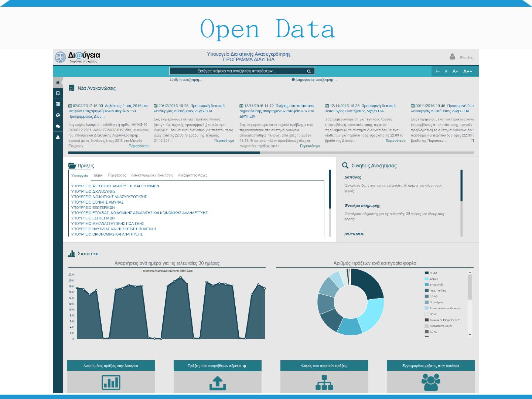Open ΥΠΟΥΡΓΕΙΟ ΟΙΚΟΝΟΜΙΑΣ ΚΑΙ ΑΝΑΠΤΥΞΗΣ link
Screen dimensions: 532x399
tap(107, 234)
